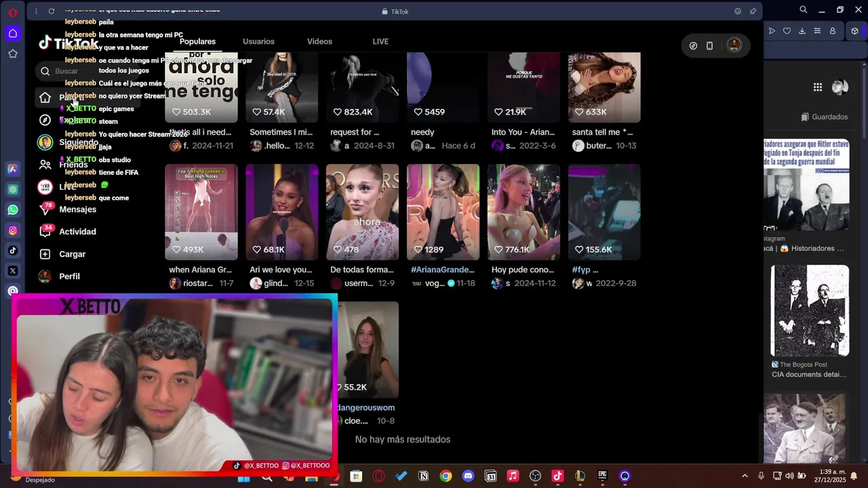Viewport: 868px width, 488px height.
Task: Pin the TikTok sidebar panel
Action: (x=753, y=11)
